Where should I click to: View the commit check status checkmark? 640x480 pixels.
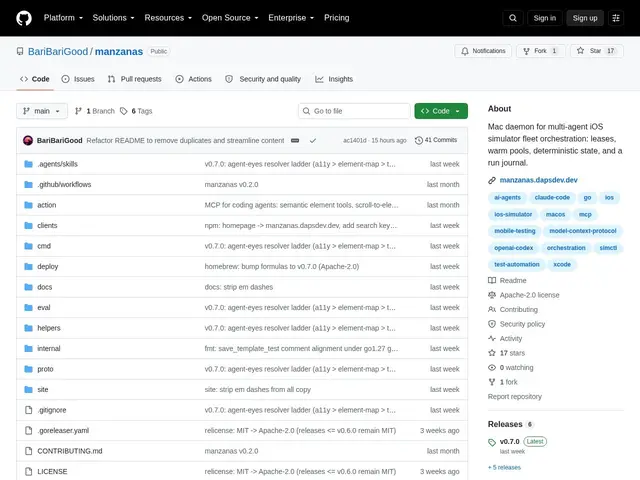click(x=313, y=140)
